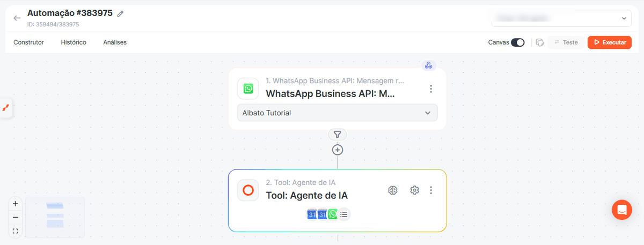Click the 'Automação #383975' title

pos(70,13)
